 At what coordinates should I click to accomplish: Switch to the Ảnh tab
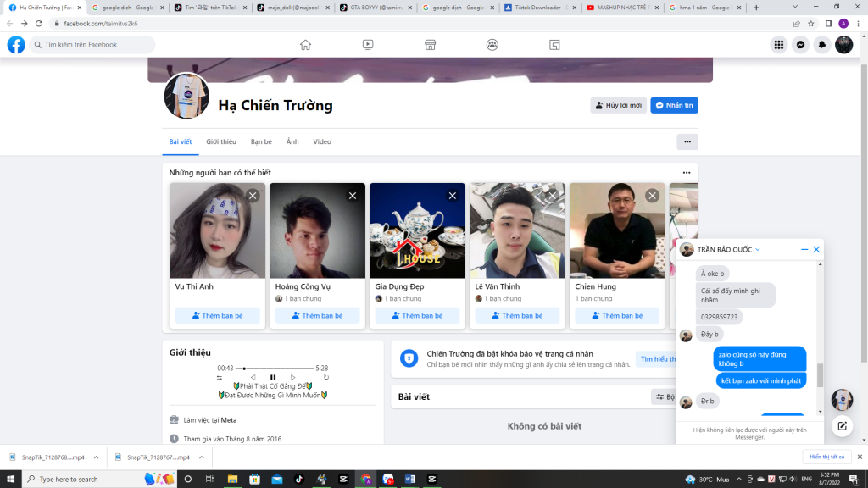coord(292,141)
